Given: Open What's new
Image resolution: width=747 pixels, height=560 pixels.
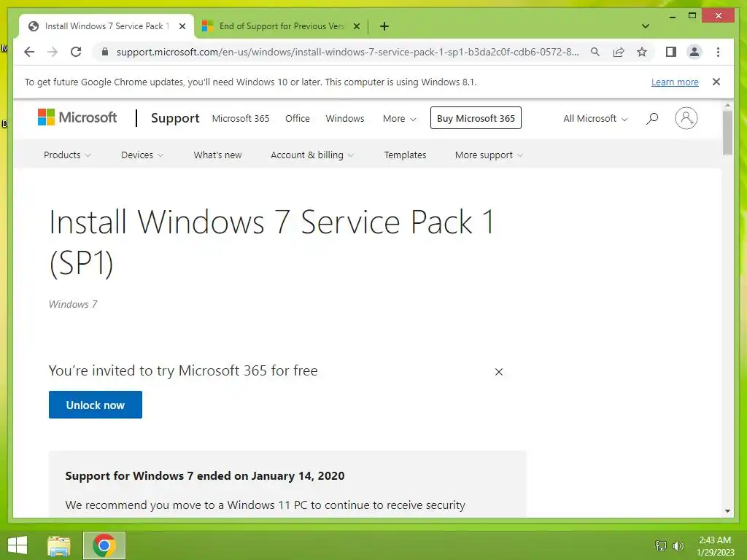Looking at the screenshot, I should [217, 155].
